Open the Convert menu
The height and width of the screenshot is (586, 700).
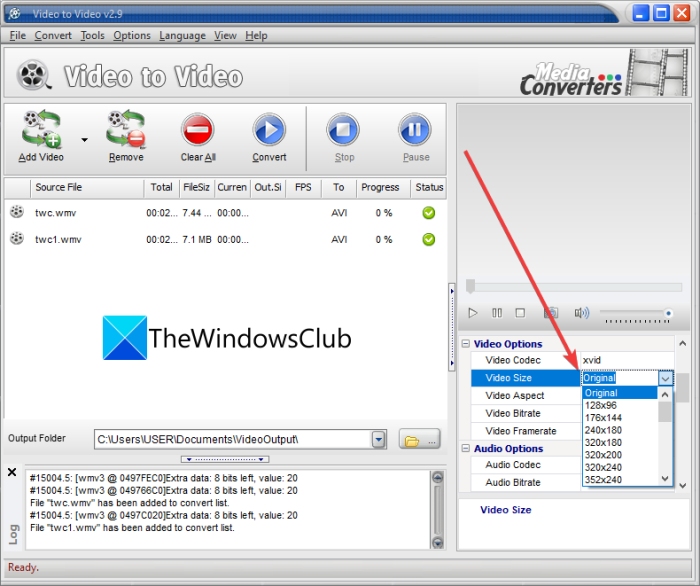[x=53, y=35]
